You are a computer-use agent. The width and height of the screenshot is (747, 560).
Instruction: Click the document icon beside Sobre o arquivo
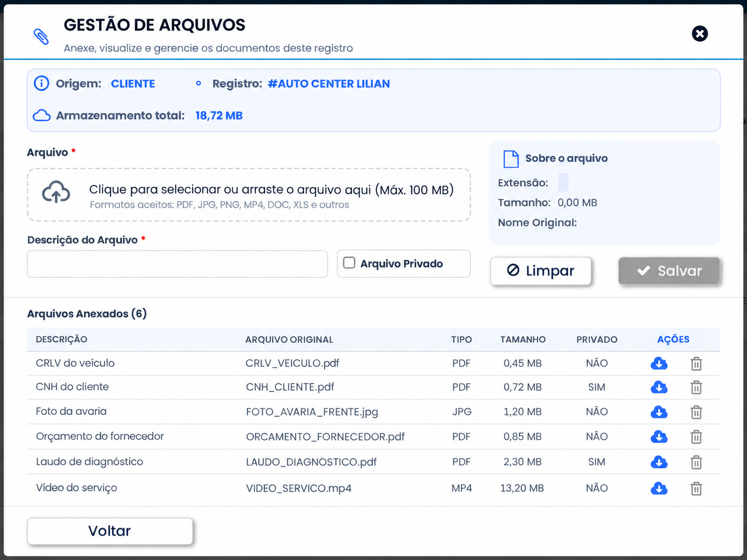click(x=511, y=159)
